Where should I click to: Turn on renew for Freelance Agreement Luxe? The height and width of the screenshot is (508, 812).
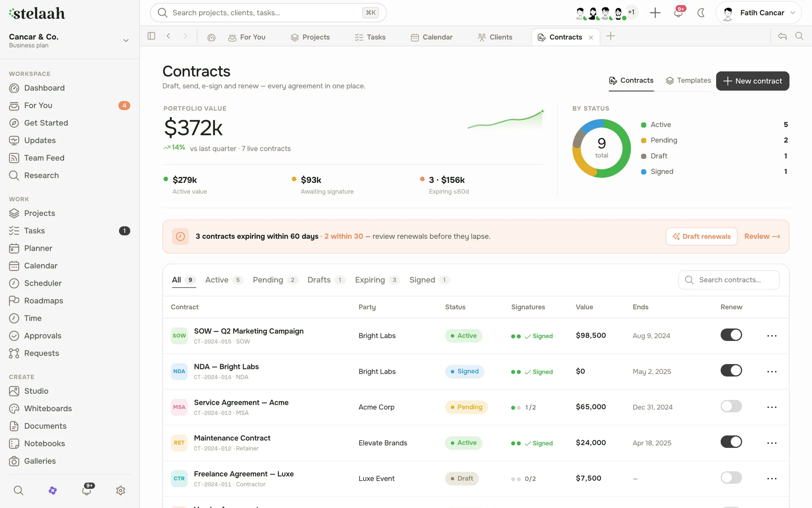[731, 478]
